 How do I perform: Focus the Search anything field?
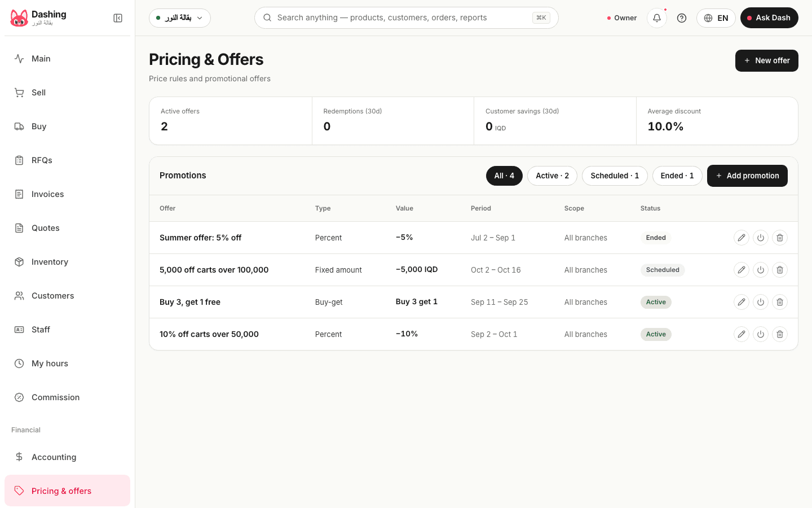tap(407, 18)
